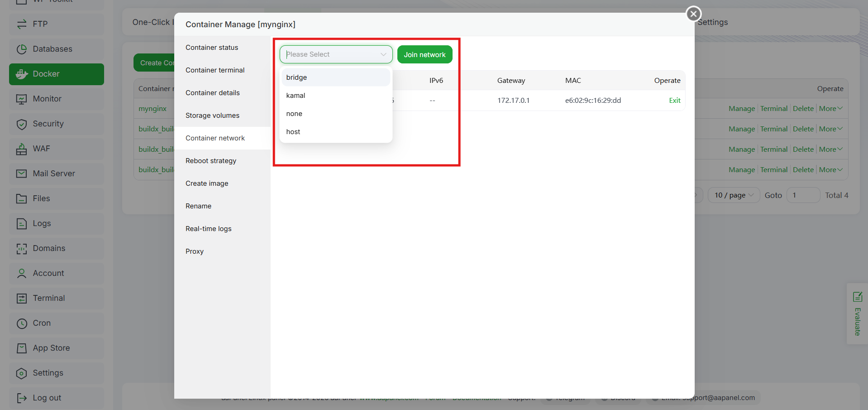Click Delete in the last container row
The image size is (868, 410).
pos(803,170)
